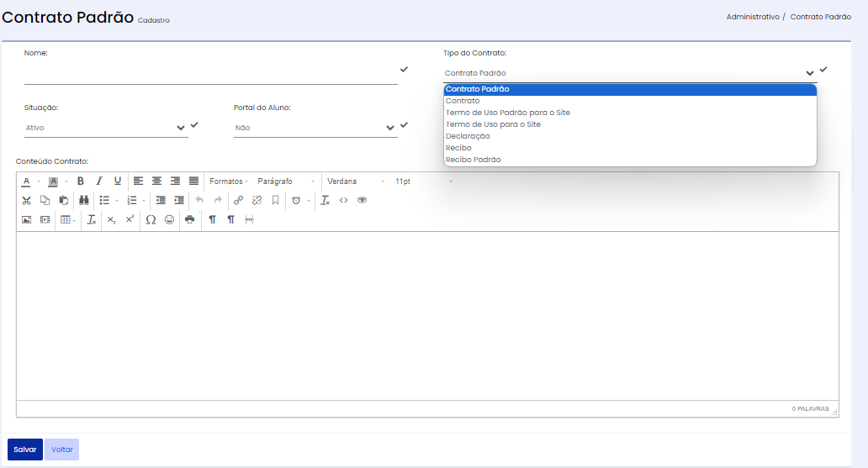Align text to the right
This screenshot has height=468, width=868.
175,181
